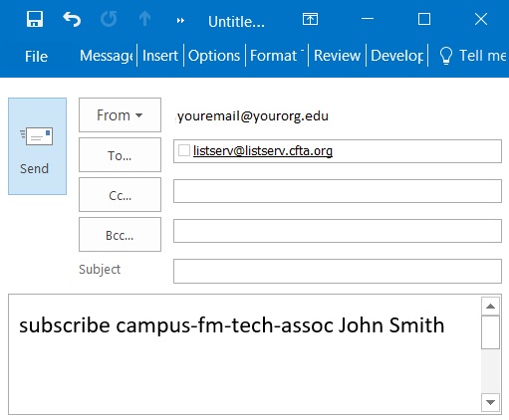
Task: Switch to the Insert ribbon tab
Action: (160, 56)
